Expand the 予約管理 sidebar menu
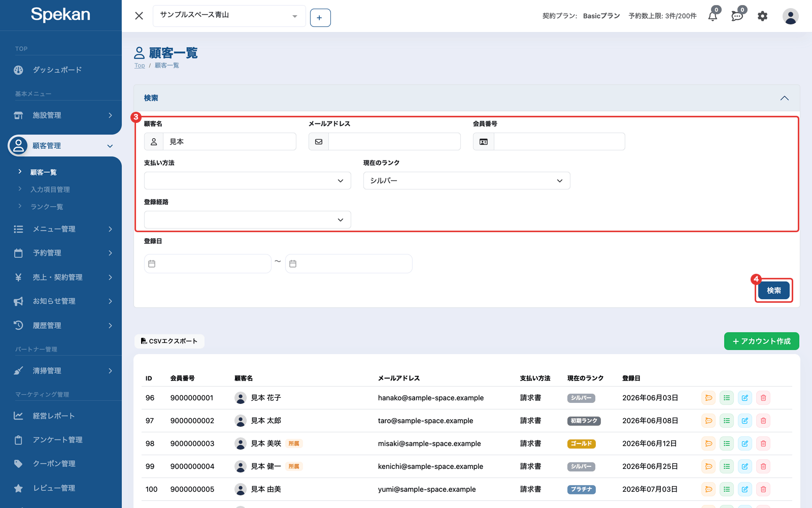 [61, 253]
